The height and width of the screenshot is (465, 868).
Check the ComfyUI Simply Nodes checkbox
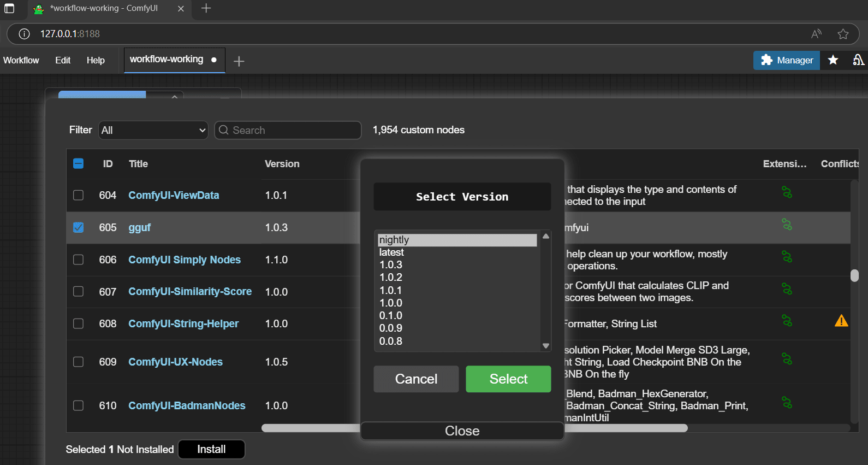(79, 260)
